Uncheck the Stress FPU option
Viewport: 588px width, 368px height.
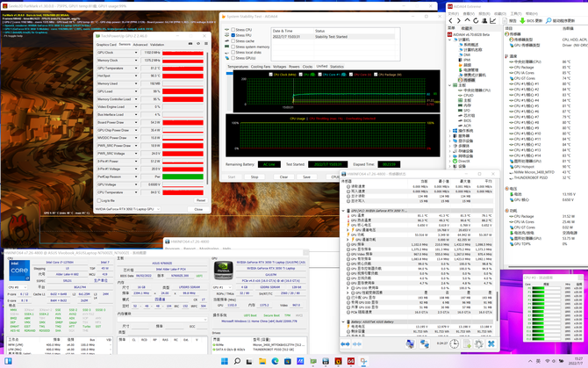233,35
